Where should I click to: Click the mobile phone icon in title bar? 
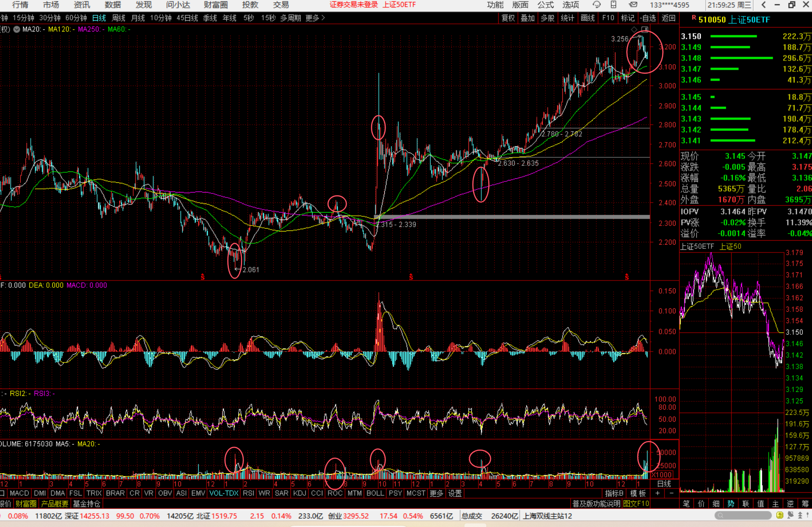(614, 5)
